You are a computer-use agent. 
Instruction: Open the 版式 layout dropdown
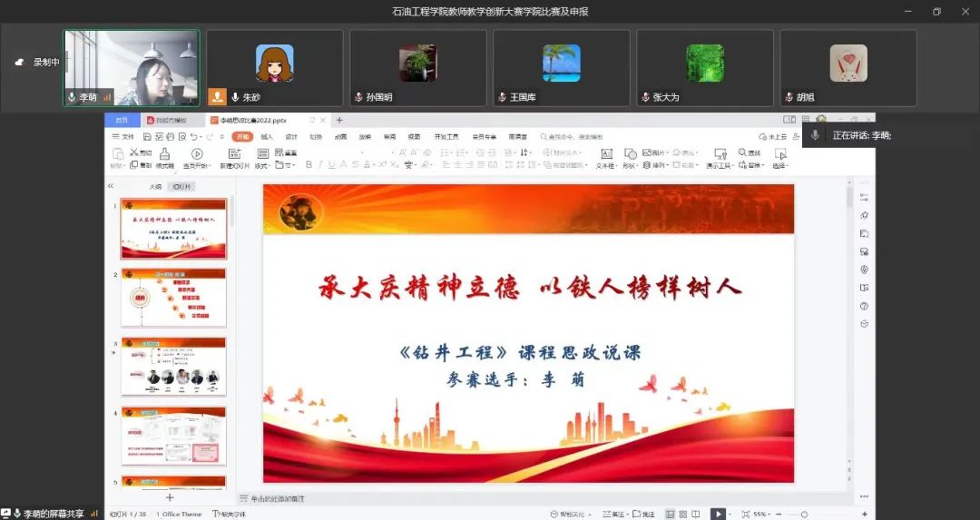click(262, 165)
